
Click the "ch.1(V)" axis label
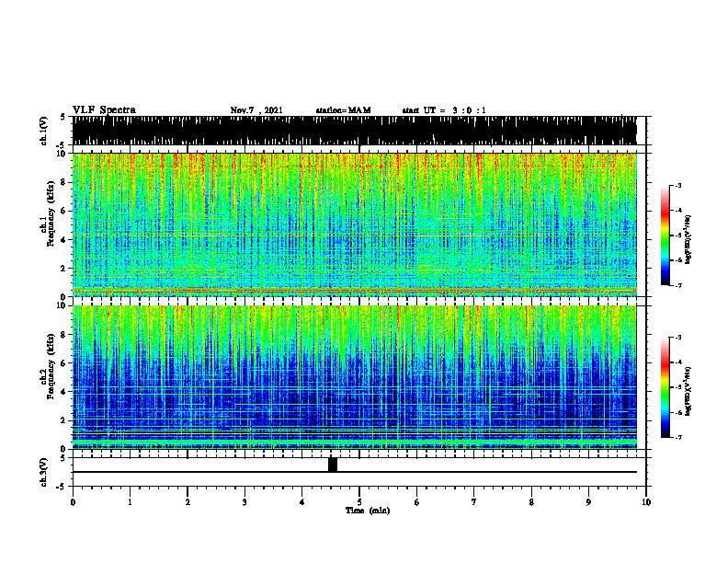pos(43,131)
